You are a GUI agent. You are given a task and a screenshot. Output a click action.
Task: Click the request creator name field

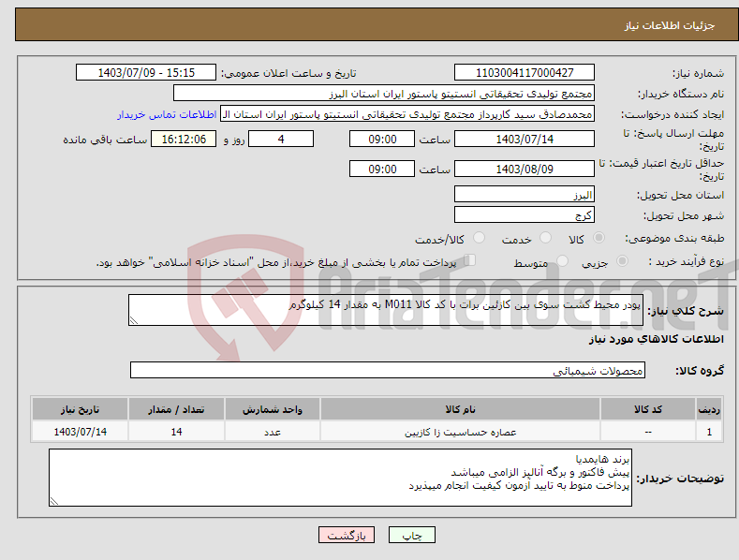coord(407,114)
